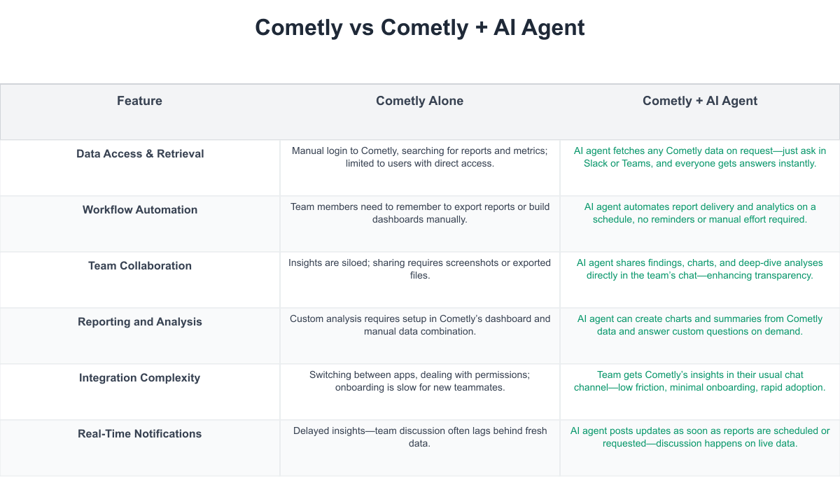Image resolution: width=840 pixels, height=504 pixels.
Task: Select the Cometly Alone column header
Action: [x=419, y=101]
